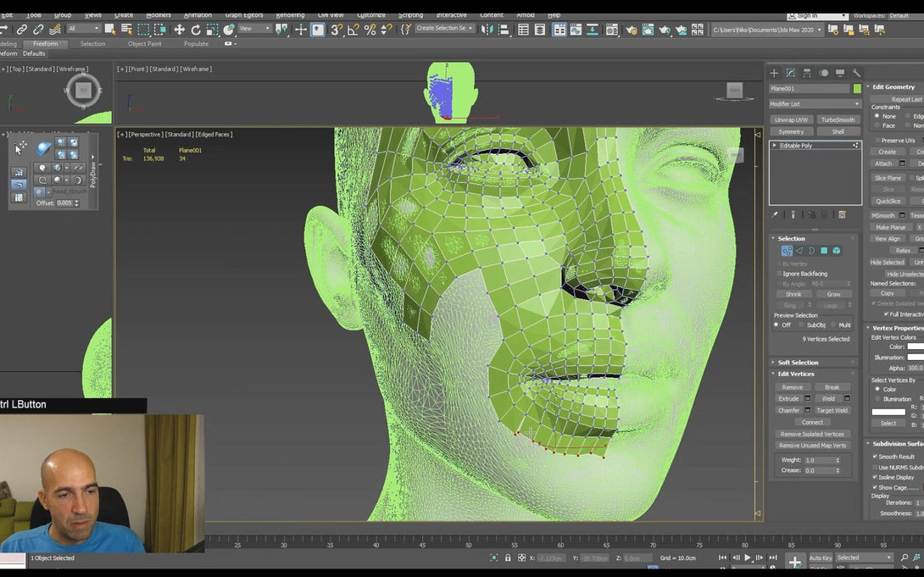Image resolution: width=924 pixels, height=577 pixels.
Task: Open the Render Setup teapot icon
Action: [632, 29]
